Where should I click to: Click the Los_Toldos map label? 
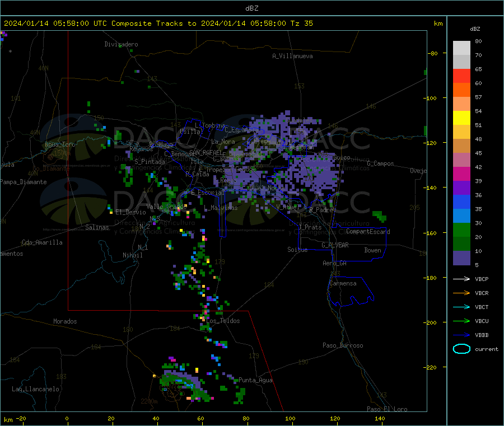click(223, 321)
